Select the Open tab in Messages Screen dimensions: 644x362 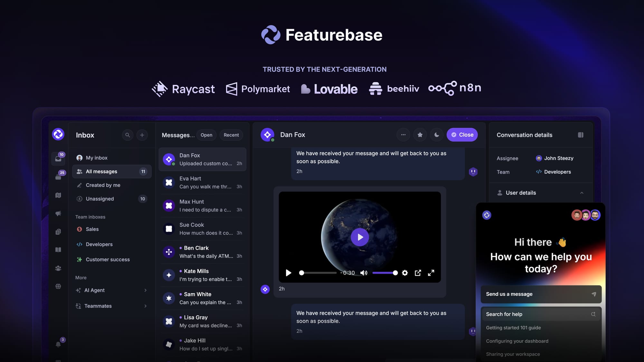(206, 135)
